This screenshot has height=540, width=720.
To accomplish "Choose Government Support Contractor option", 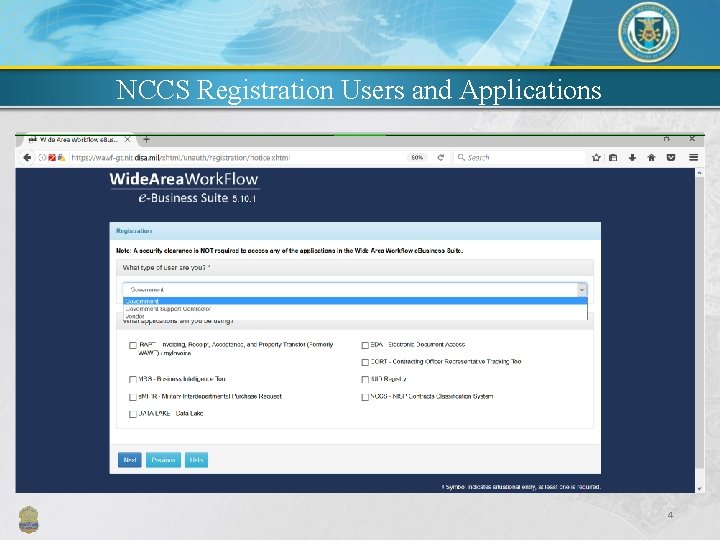I will point(355,309).
